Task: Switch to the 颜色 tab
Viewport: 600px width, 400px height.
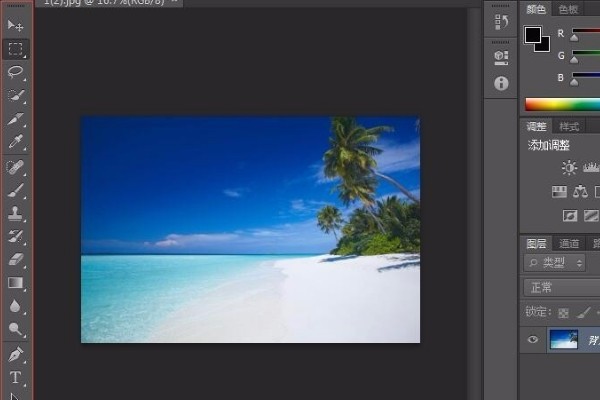Action: (x=536, y=9)
